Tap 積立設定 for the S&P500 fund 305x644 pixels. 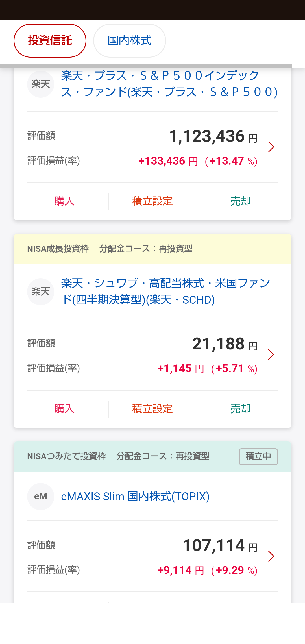[152, 201]
